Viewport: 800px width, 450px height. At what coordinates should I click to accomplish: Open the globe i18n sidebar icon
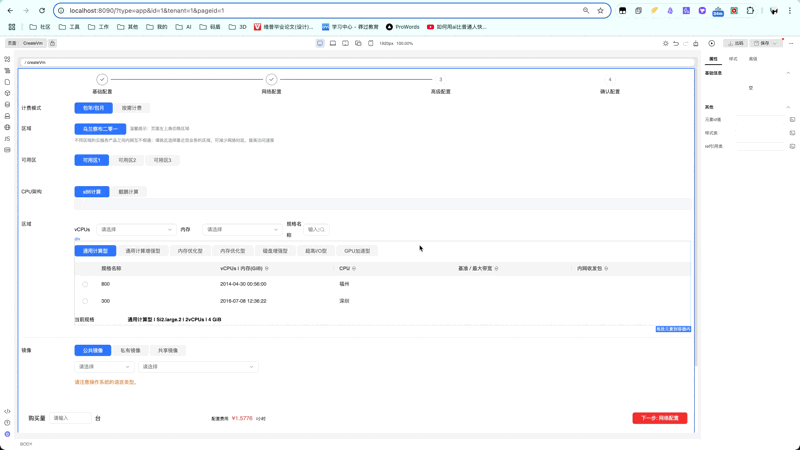click(7, 127)
